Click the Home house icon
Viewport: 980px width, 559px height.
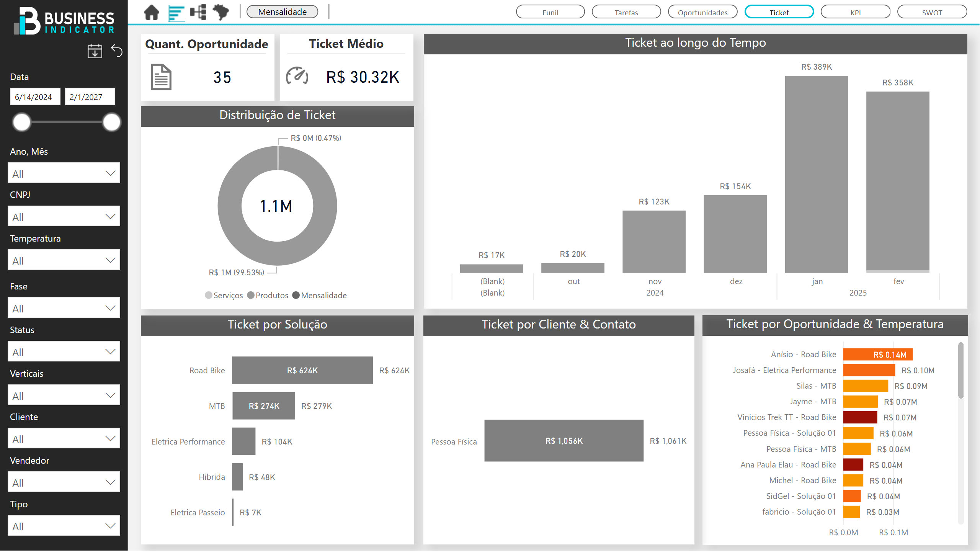point(152,12)
